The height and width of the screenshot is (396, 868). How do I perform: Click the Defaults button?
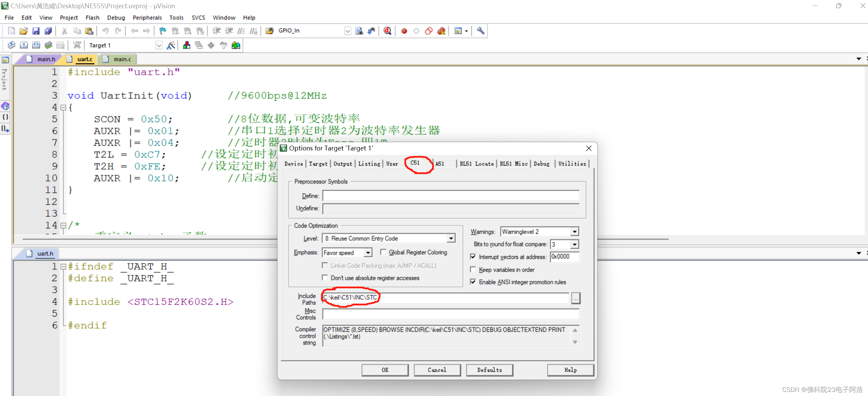click(x=489, y=370)
